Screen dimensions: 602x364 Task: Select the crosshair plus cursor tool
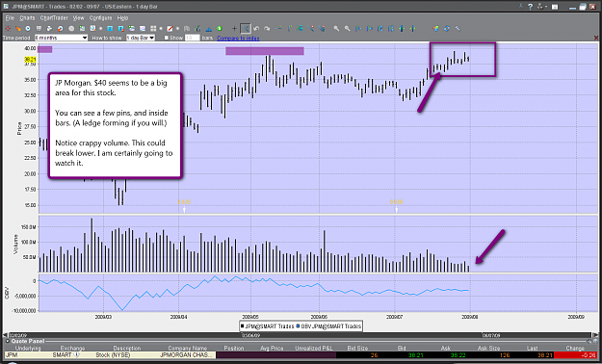coord(234,29)
